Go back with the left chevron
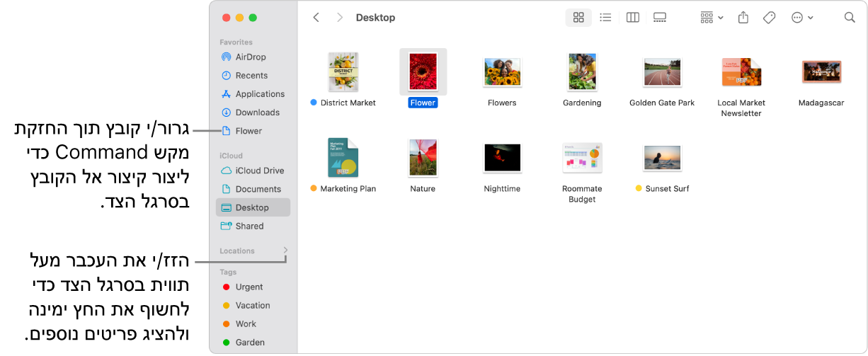This screenshot has width=868, height=356. pyautogui.click(x=316, y=18)
